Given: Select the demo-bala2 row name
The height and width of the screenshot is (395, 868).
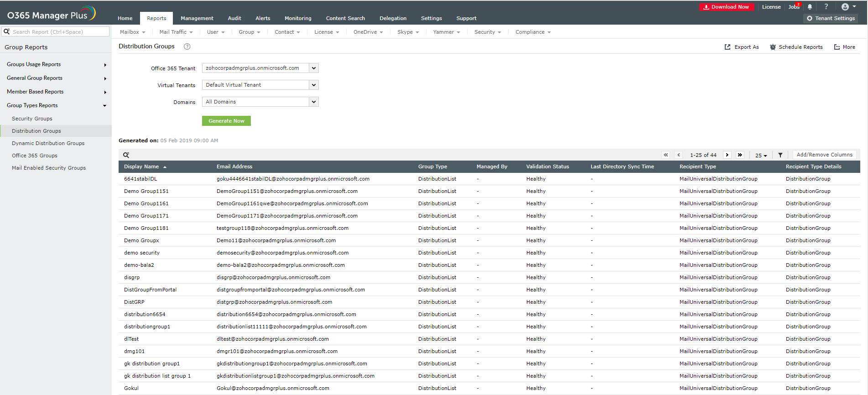Looking at the screenshot, I should click(139, 265).
